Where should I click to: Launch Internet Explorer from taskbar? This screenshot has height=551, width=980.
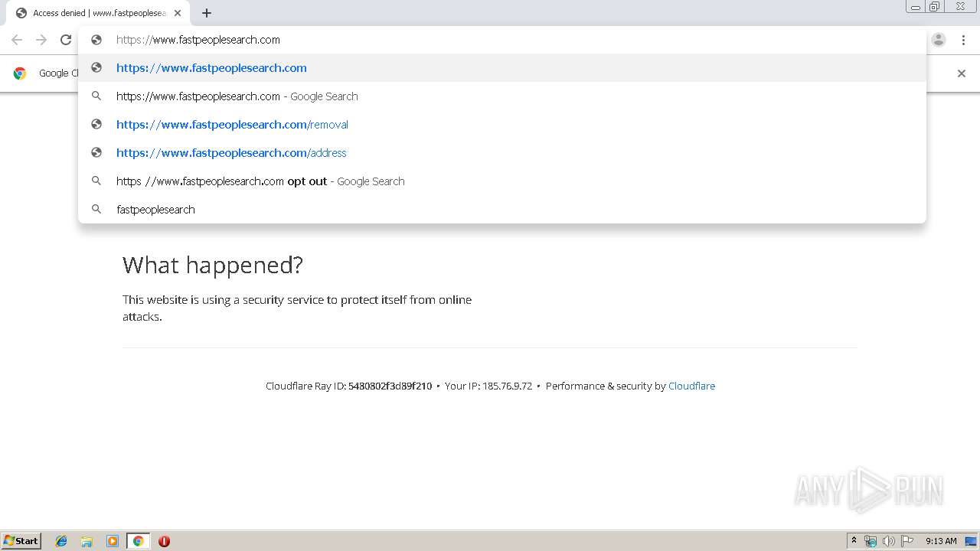tap(61, 541)
